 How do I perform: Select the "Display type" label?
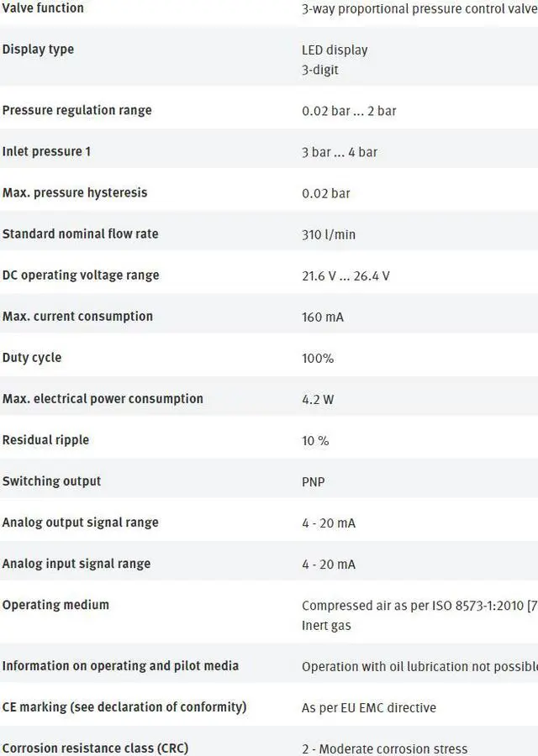click(38, 50)
